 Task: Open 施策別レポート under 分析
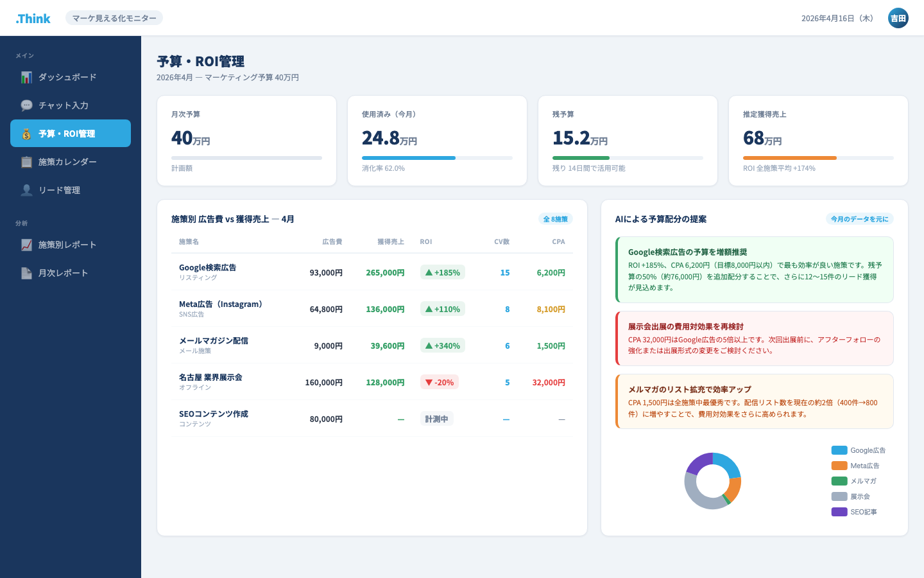[x=71, y=245]
